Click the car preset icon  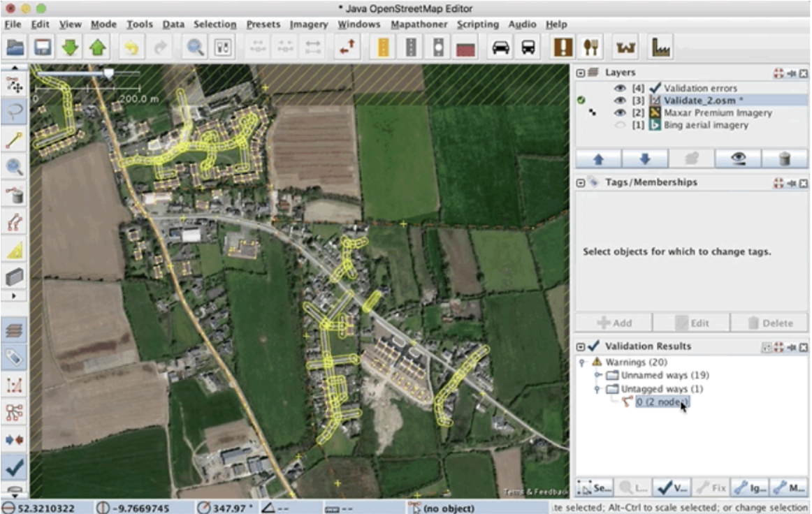(x=500, y=47)
